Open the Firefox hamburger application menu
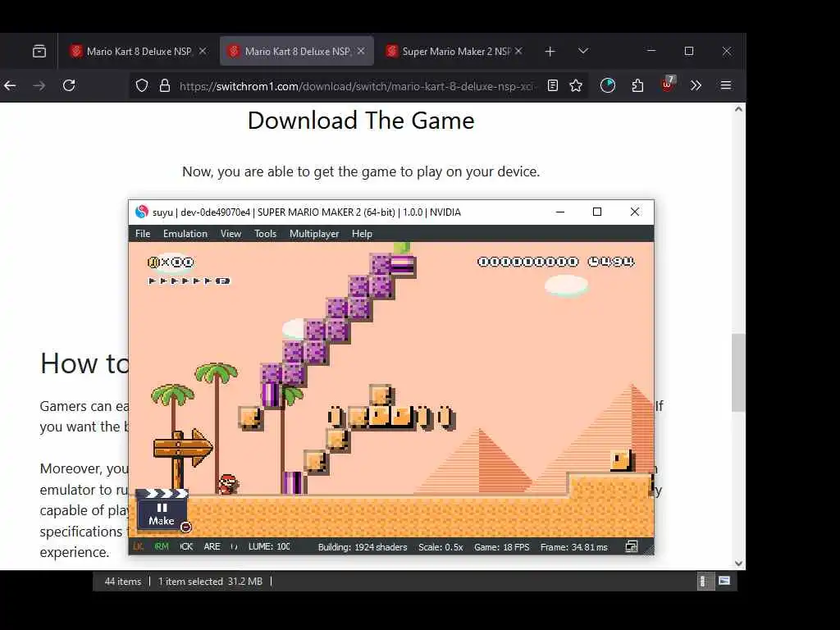 pos(726,85)
